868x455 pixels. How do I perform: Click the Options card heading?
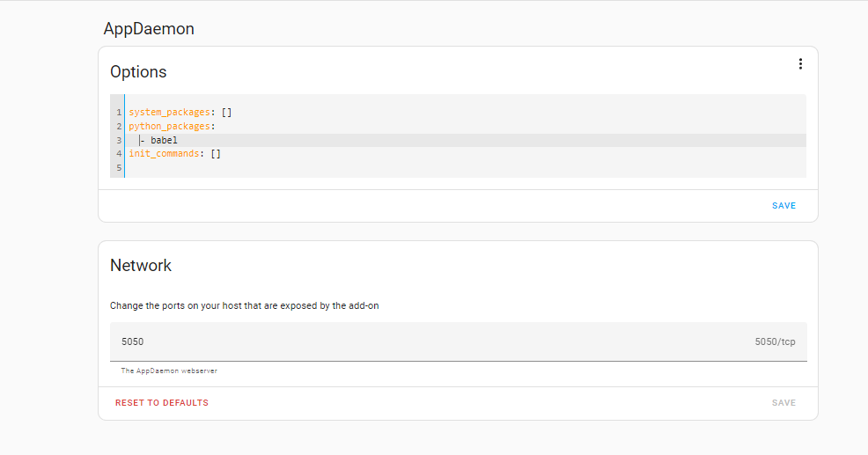click(138, 72)
